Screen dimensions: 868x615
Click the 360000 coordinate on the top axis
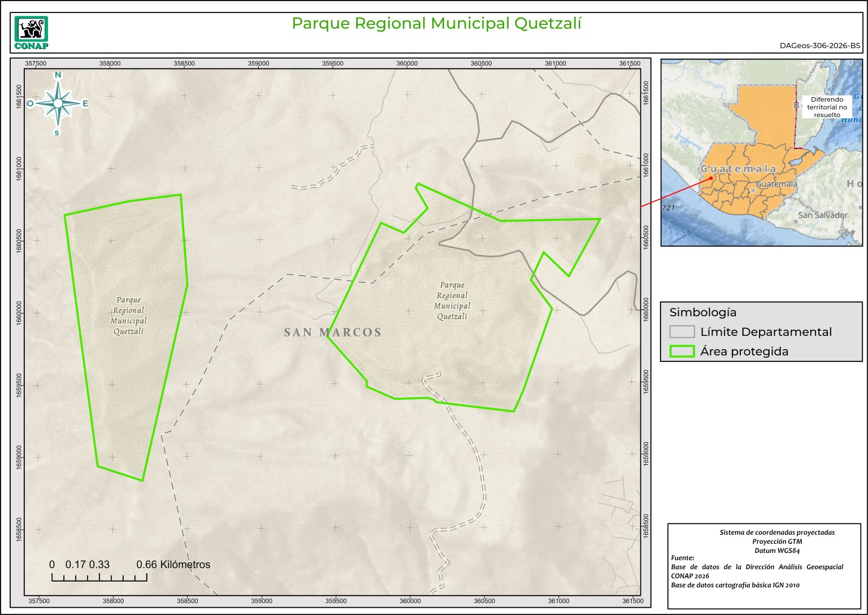pyautogui.click(x=407, y=63)
